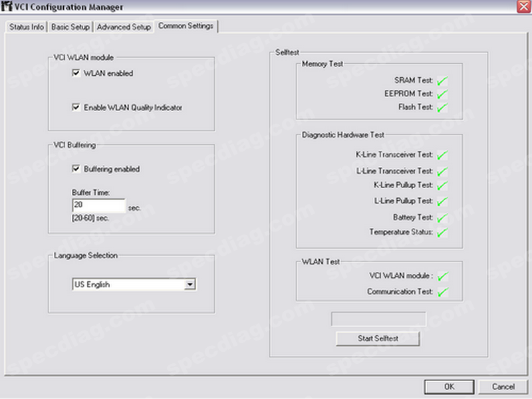Click the Temperature Status checkmark icon
This screenshot has width=532, height=399.
442,233
